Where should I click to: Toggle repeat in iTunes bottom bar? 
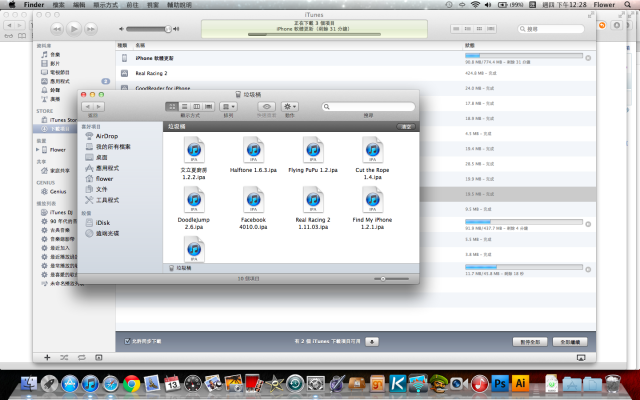pos(82,358)
